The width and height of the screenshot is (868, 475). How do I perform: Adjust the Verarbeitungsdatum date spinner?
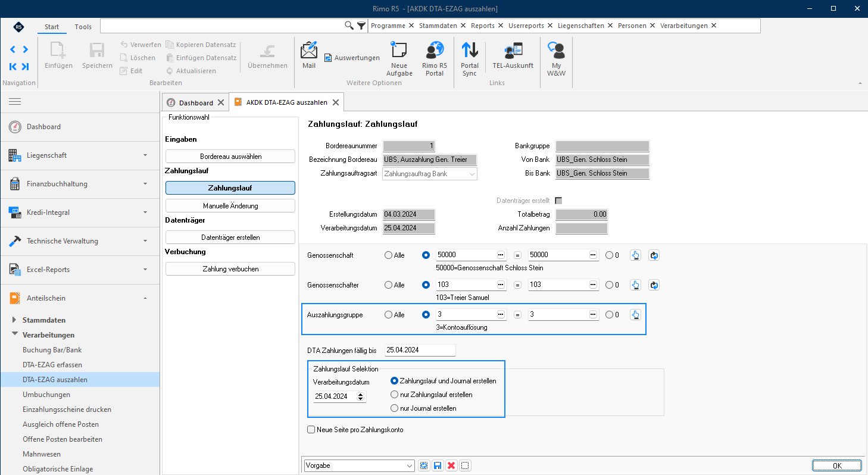pos(361,396)
